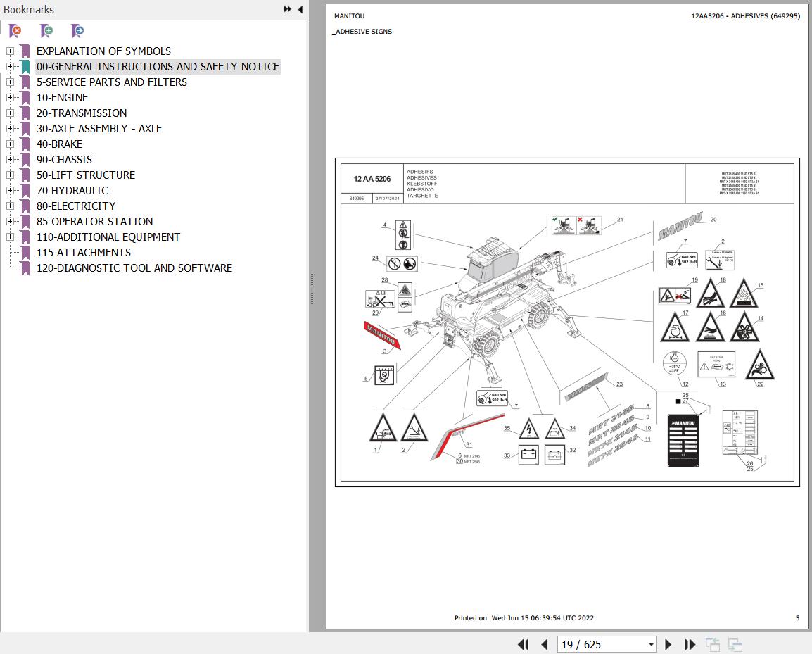812x654 pixels.
Task: Expand the 40-BRAKE bookmark node
Action: tap(10, 144)
